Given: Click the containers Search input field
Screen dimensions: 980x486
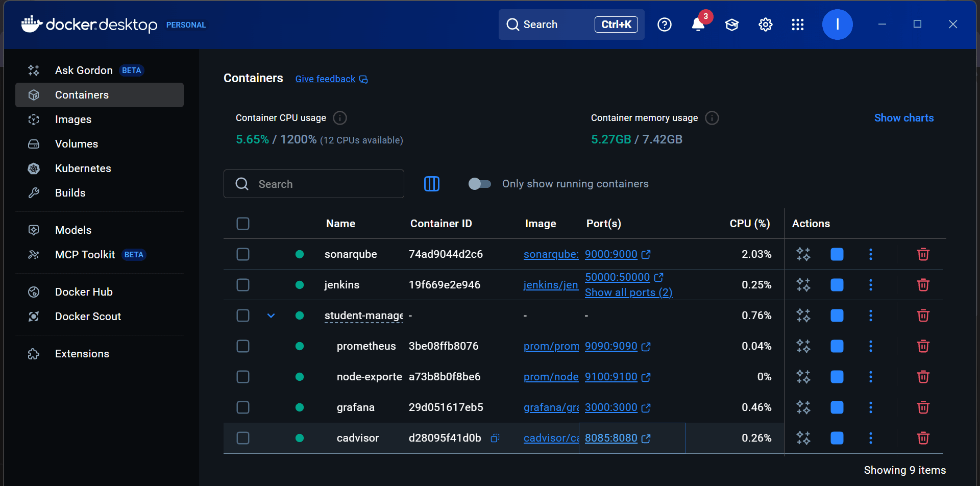Looking at the screenshot, I should [x=314, y=184].
